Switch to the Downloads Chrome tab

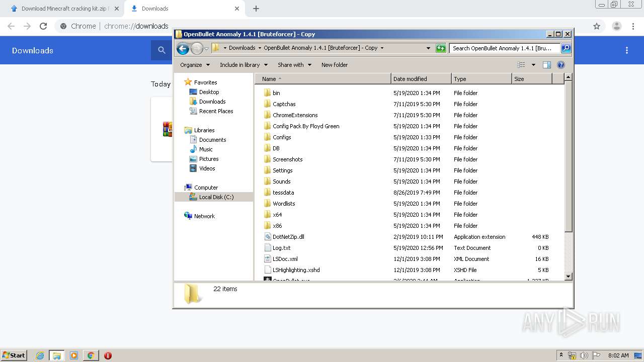point(184,9)
